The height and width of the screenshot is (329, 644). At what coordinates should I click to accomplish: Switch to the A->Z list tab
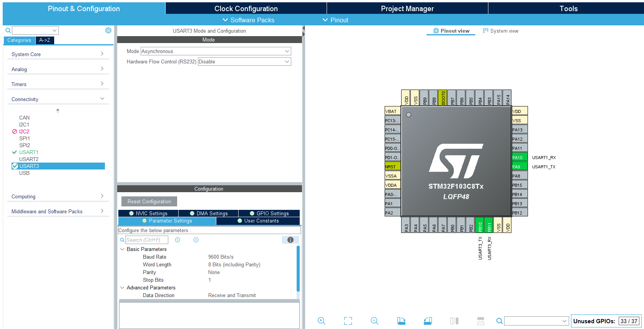click(x=45, y=40)
